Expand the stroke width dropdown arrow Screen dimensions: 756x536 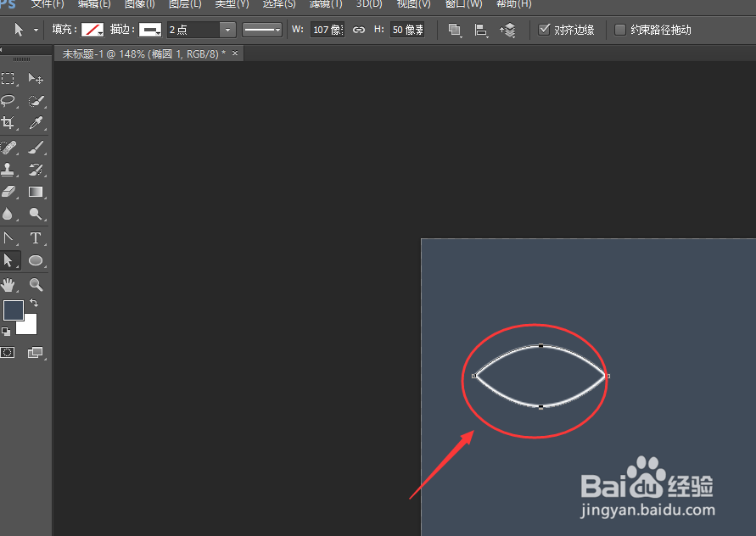[x=227, y=30]
